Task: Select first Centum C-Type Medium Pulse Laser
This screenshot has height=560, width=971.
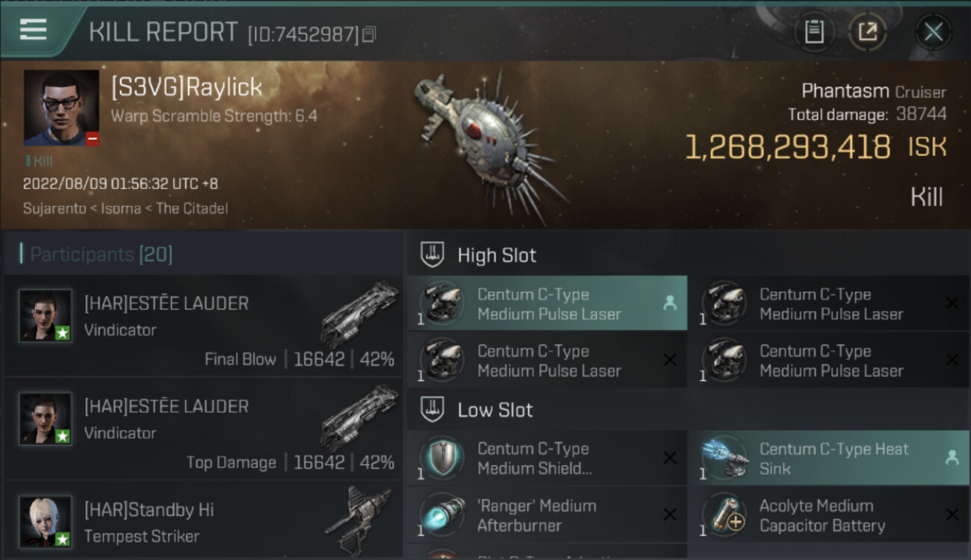Action: tap(547, 304)
